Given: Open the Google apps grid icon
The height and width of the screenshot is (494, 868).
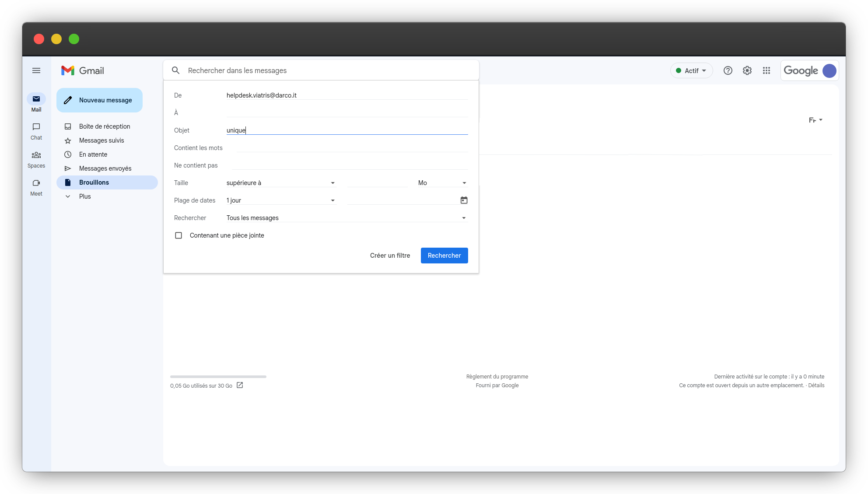Looking at the screenshot, I should 766,70.
